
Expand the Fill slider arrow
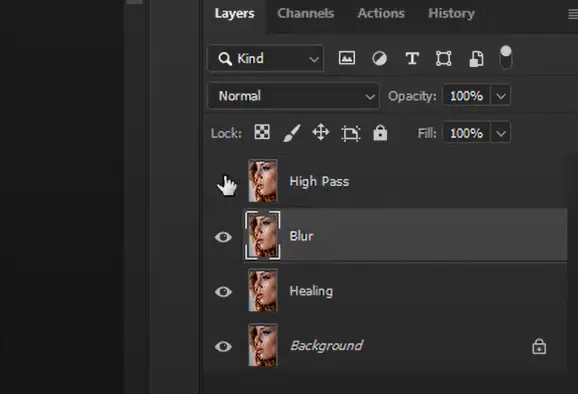(501, 133)
